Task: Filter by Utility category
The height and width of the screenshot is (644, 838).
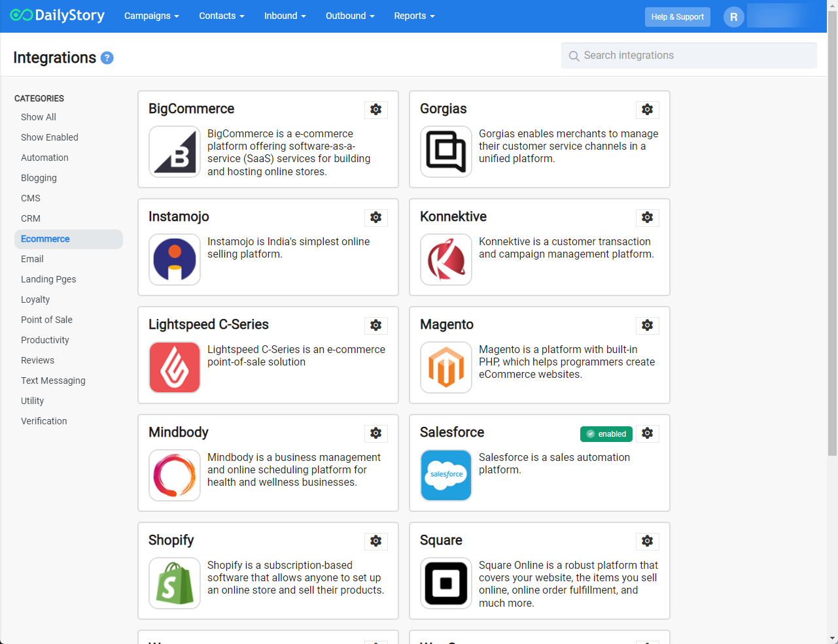Action: pyautogui.click(x=32, y=401)
